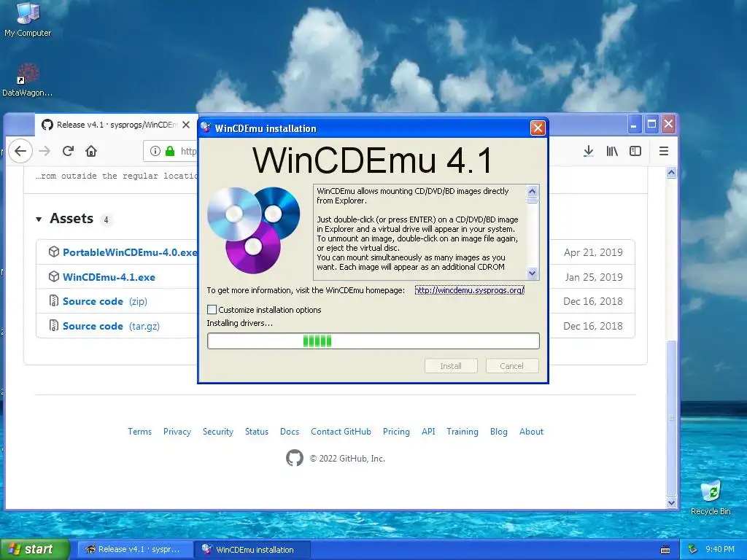Click the Install button
This screenshot has width=747, height=560.
[x=451, y=366]
